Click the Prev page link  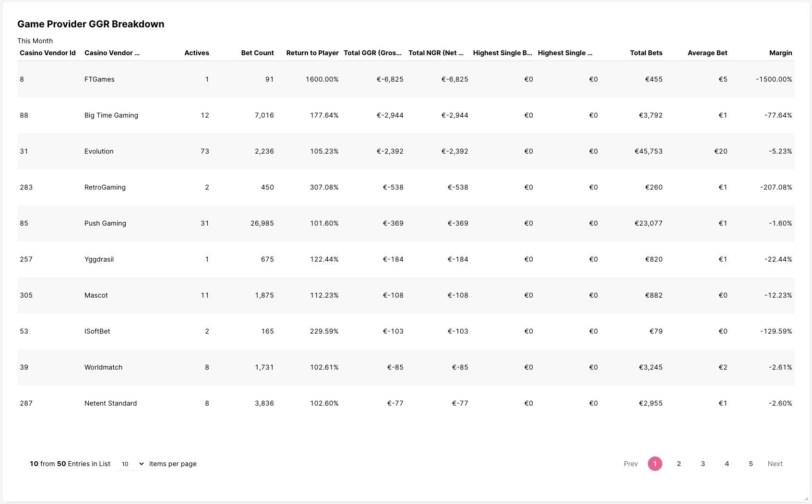(x=631, y=464)
